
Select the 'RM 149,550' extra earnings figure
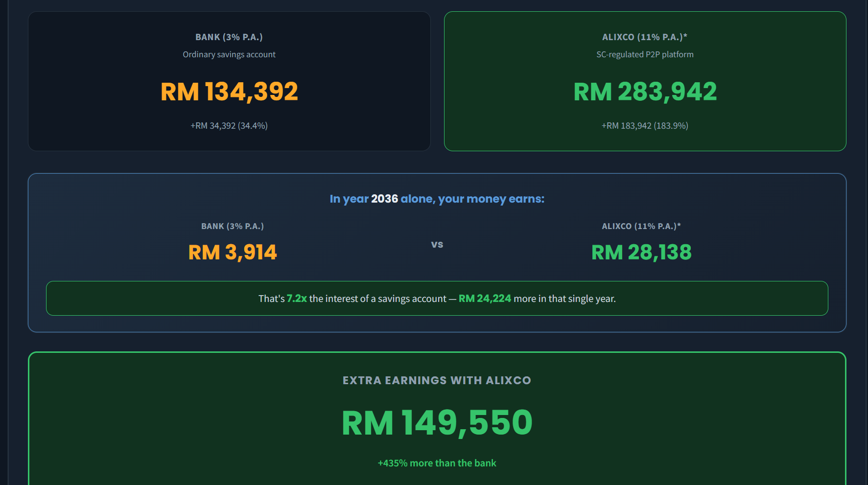[x=437, y=423]
